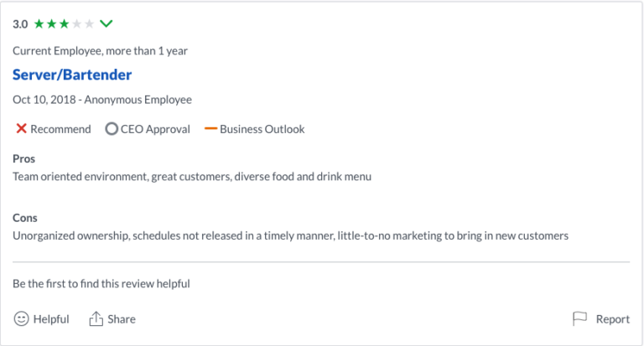
Task: Click the 3.0 rating number
Action: 20,24
